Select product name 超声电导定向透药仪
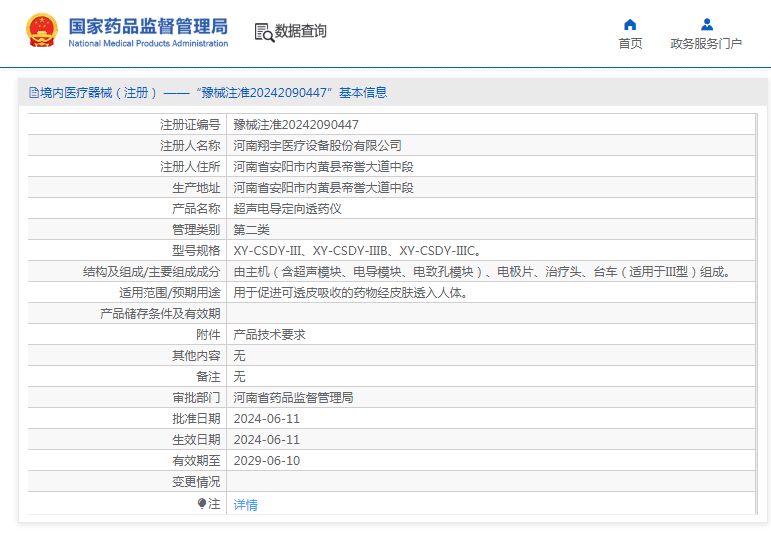The width and height of the screenshot is (771, 534). 287,209
